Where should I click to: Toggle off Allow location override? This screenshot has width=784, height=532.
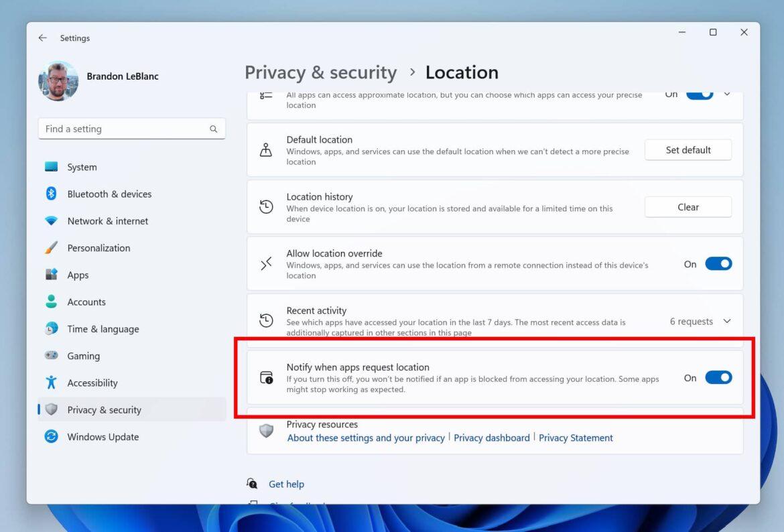tap(718, 263)
